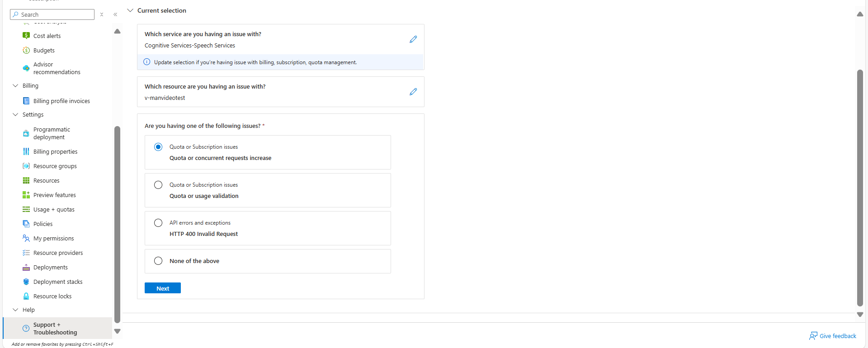868x348 pixels.
Task: Open Support + Troubleshooting menu item
Action: click(57, 328)
